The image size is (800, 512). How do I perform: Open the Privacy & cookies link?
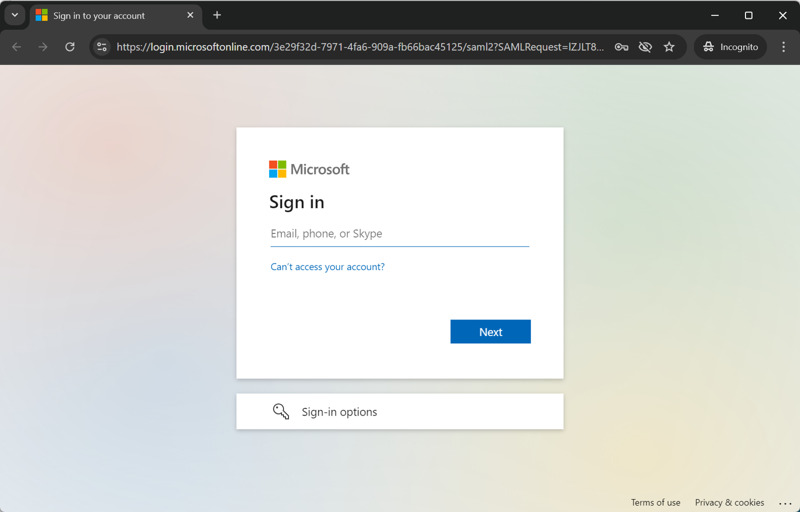pyautogui.click(x=729, y=502)
